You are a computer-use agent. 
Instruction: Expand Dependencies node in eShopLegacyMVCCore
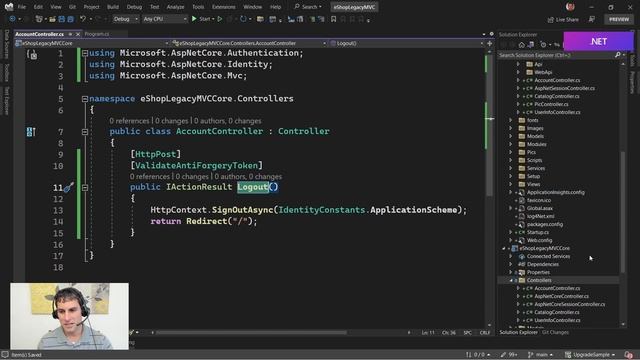pos(511,264)
